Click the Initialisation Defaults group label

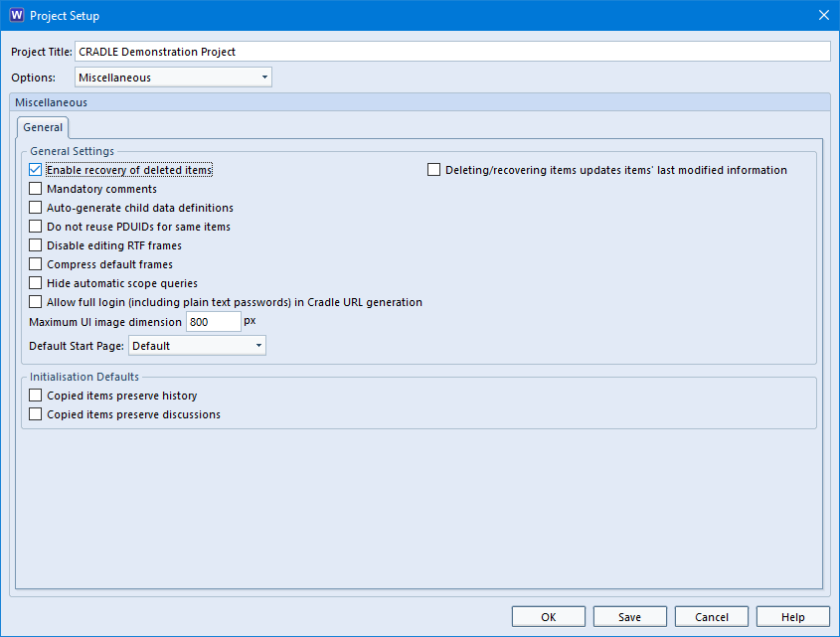(x=84, y=377)
